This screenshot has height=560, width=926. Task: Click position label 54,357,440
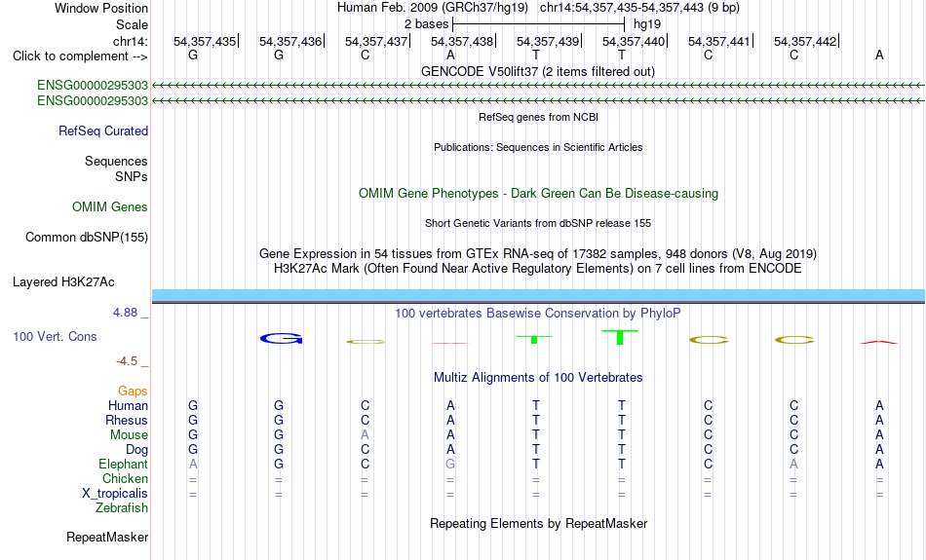(634, 41)
